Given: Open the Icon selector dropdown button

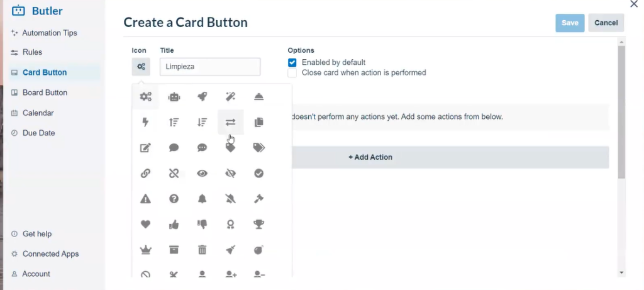Looking at the screenshot, I should (141, 67).
